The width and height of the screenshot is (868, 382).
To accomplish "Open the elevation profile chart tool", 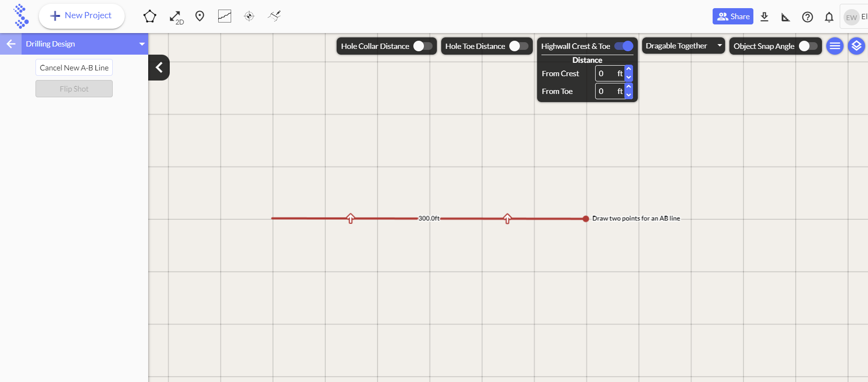I will click(224, 16).
